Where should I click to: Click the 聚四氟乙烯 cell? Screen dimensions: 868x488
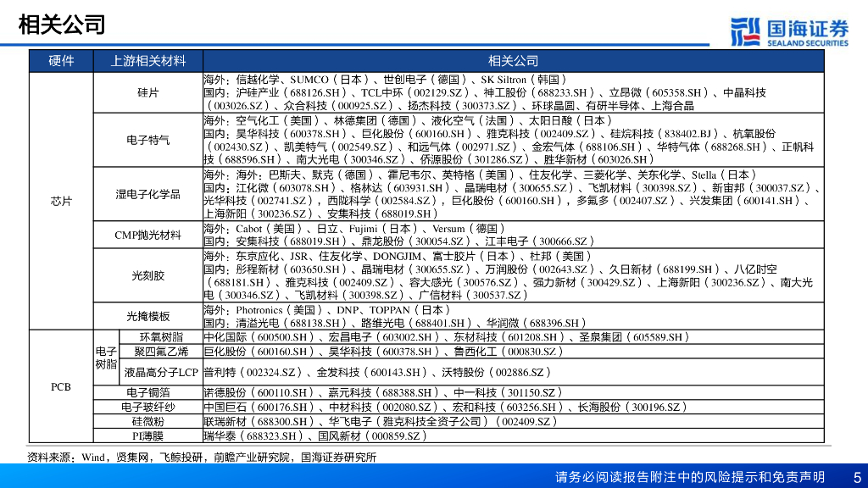[161, 352]
